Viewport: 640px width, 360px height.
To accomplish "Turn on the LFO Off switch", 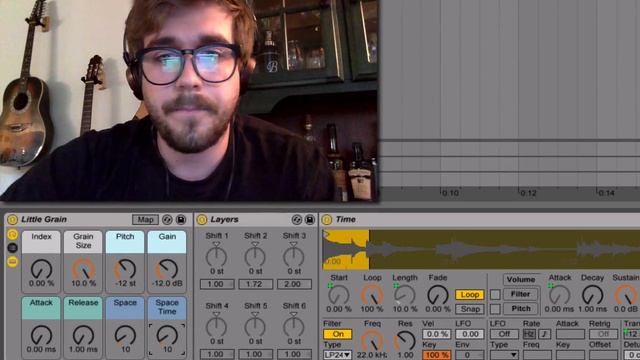I will (x=504, y=334).
